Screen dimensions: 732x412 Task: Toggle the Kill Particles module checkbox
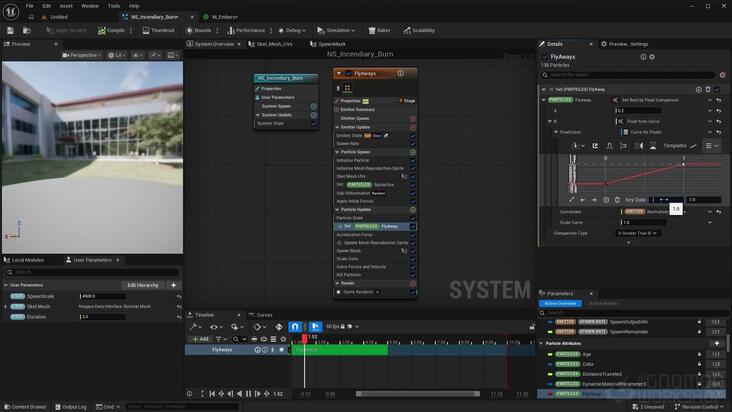point(413,275)
